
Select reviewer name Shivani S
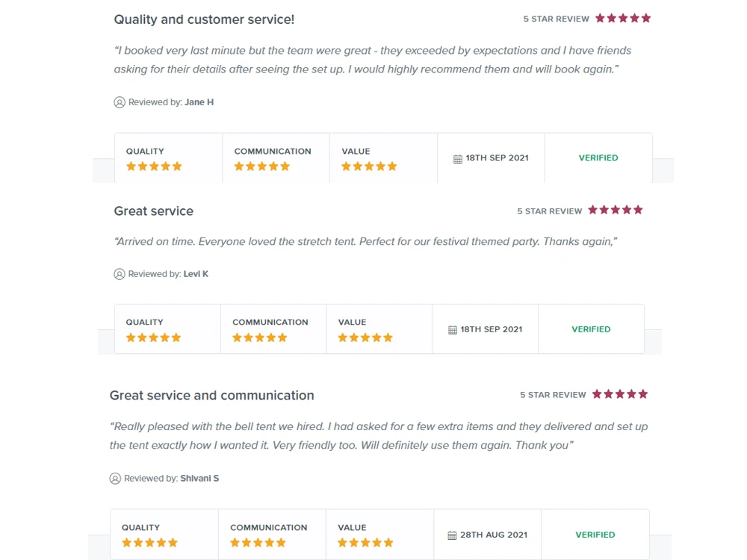[199, 479]
